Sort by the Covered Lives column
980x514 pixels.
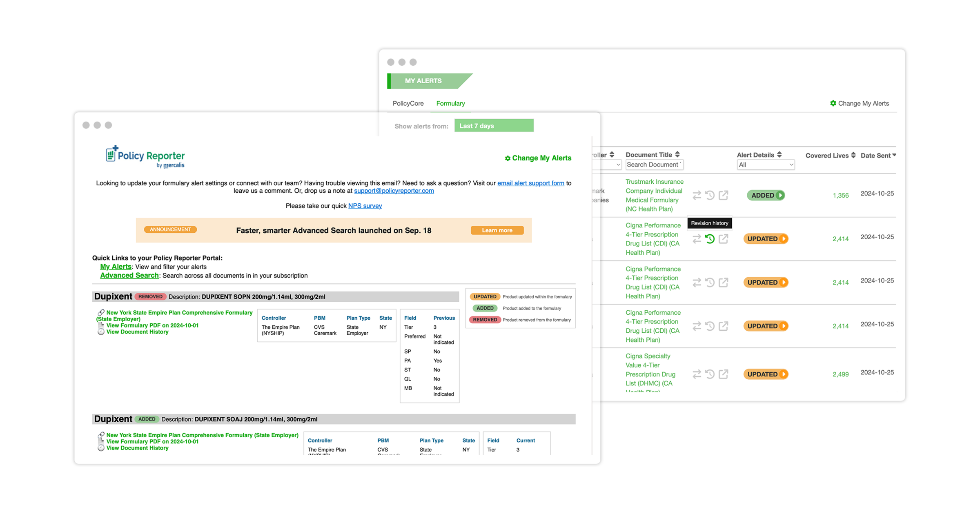(853, 155)
